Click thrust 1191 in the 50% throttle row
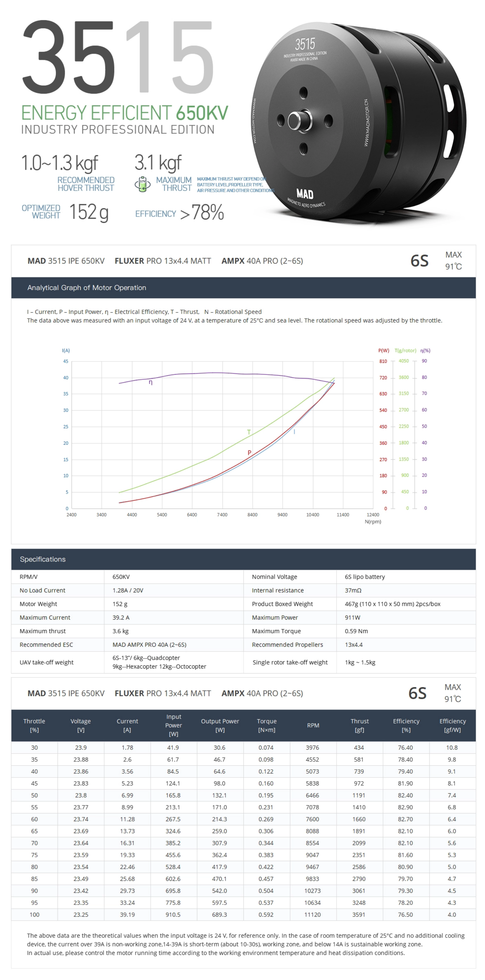Image resolution: width=485 pixels, height=980 pixels. click(359, 796)
